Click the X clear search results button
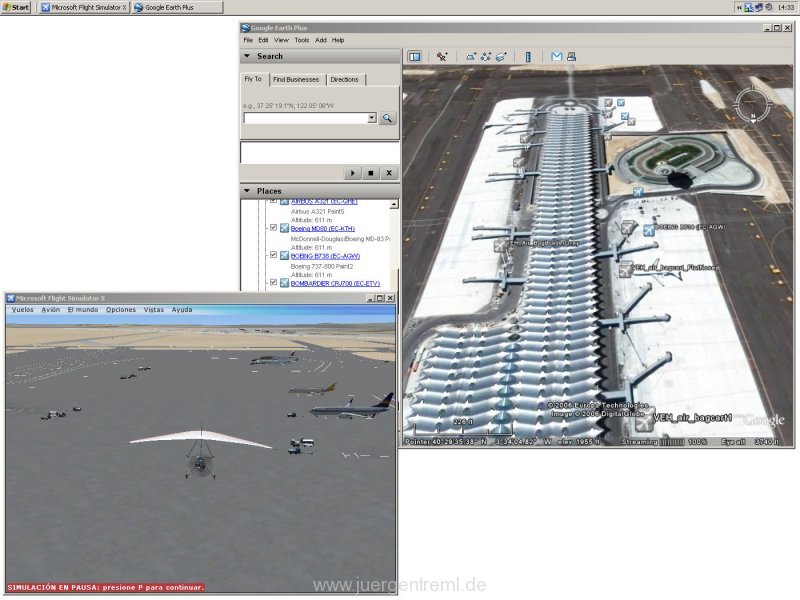Screen dimensions: 800x600 coord(389,173)
